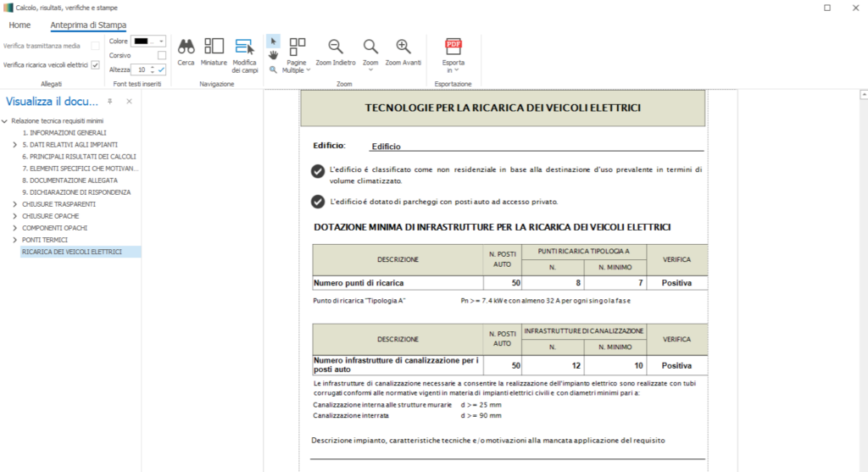Select the small magnifier zoom tool

273,69
